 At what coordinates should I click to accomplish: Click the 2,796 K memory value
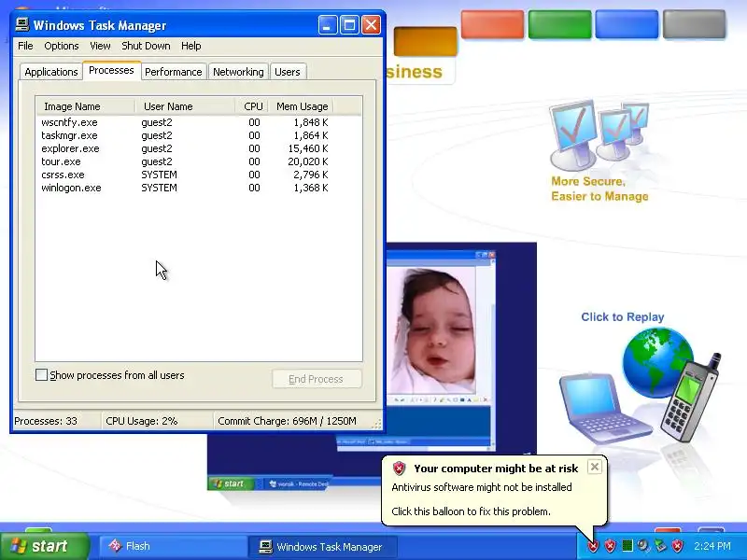[x=311, y=175]
